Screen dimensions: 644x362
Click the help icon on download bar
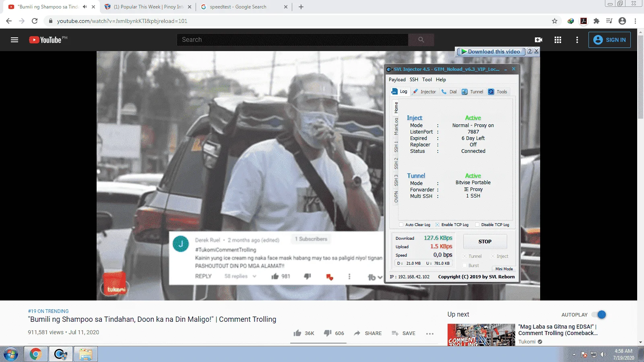530,51
